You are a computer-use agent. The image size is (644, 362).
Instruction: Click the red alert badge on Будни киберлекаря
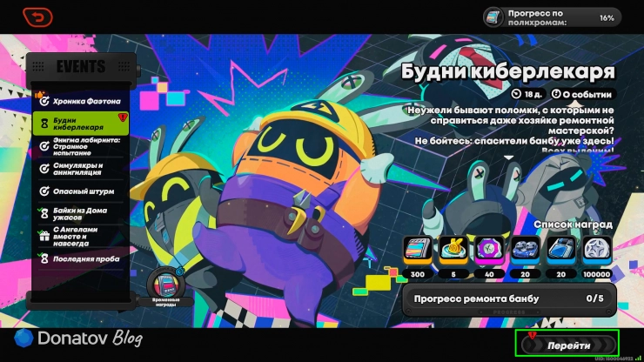click(123, 117)
